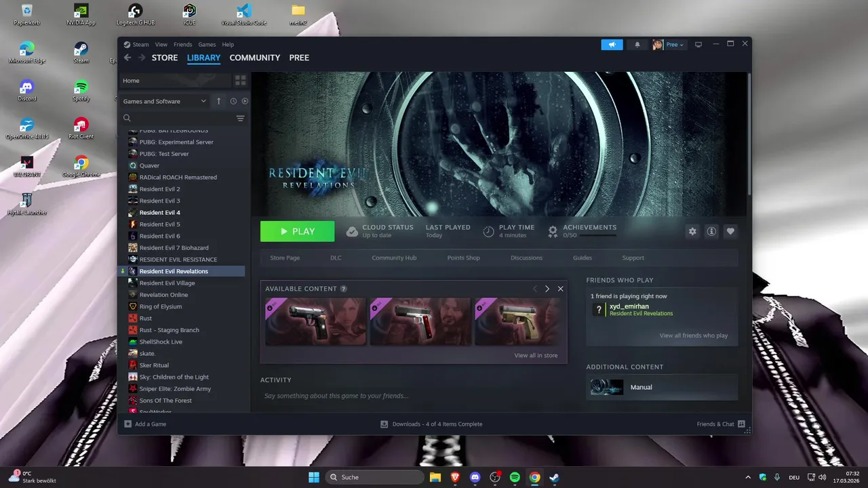This screenshot has width=868, height=488.
Task: Open the Games menu
Action: click(207, 45)
